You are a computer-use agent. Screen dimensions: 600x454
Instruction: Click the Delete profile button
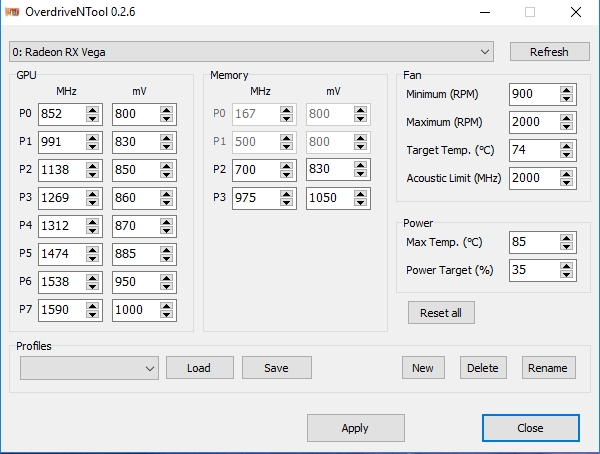[x=483, y=368]
